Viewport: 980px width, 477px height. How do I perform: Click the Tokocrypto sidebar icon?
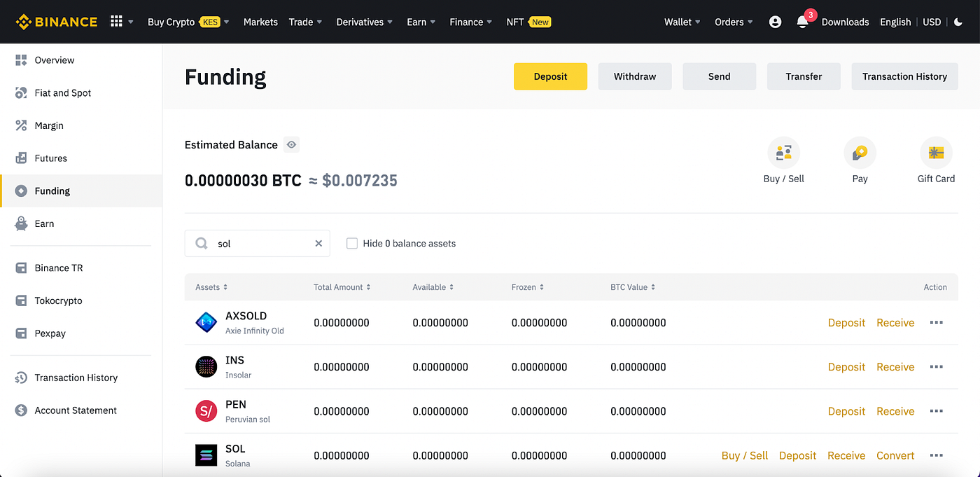tap(21, 300)
